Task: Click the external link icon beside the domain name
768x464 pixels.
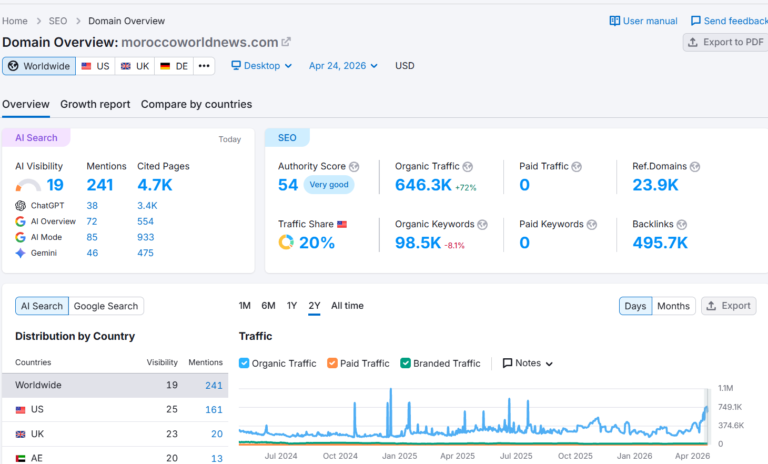Action: (x=286, y=42)
